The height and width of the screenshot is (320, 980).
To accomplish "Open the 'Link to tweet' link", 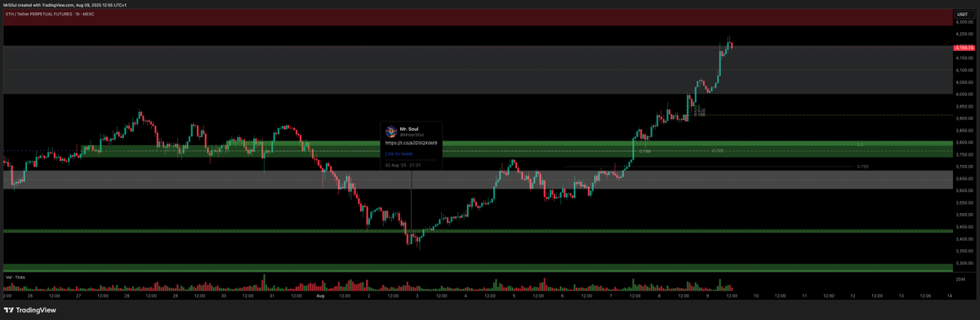I will coord(399,153).
